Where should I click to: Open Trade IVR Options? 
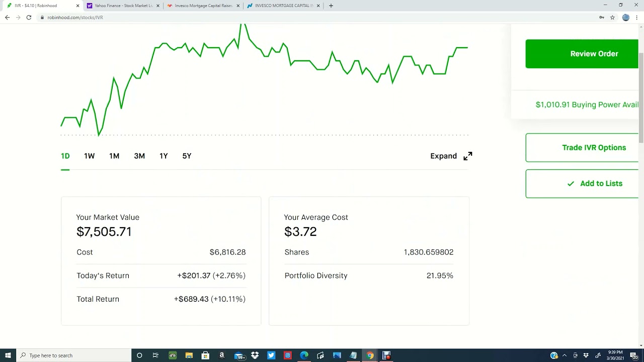[x=582, y=148]
